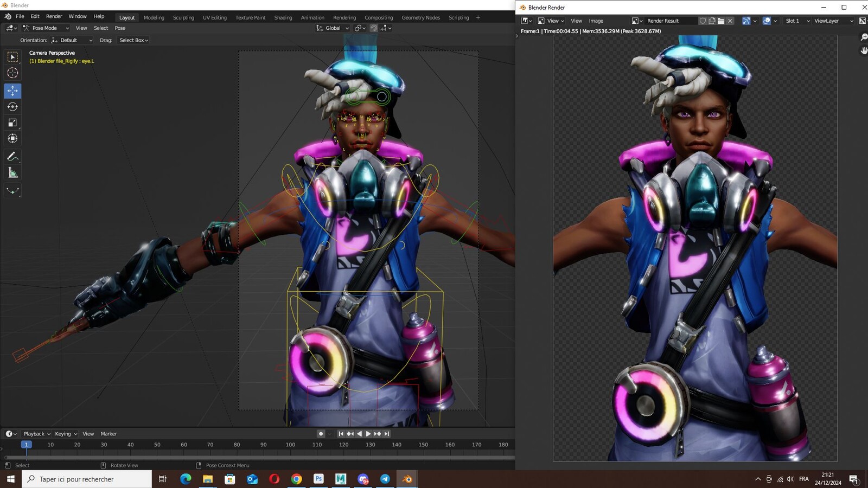Image resolution: width=868 pixels, height=488 pixels.
Task: Select the Scale tool
Action: point(12,123)
